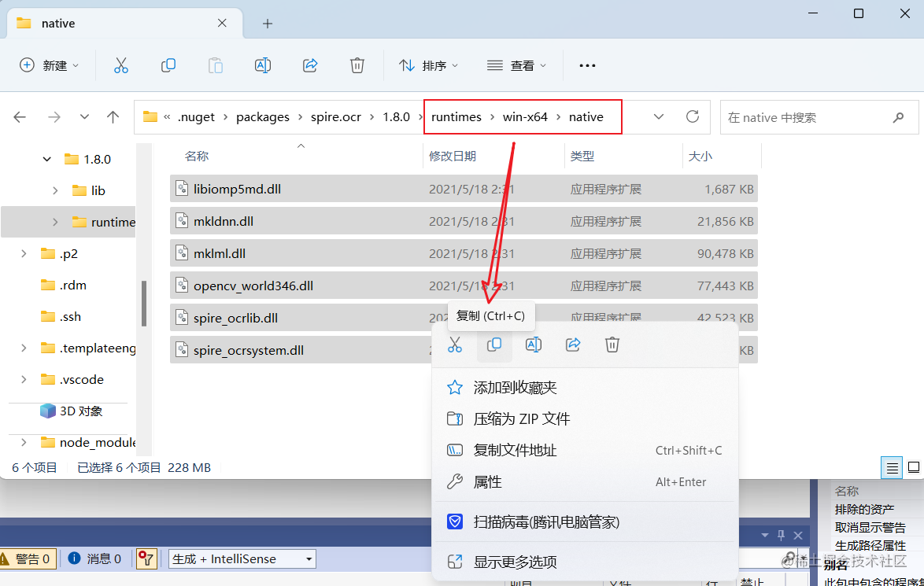This screenshot has height=586, width=924.
Task: Click the trash Delete icon in the context menu
Action: (612, 345)
